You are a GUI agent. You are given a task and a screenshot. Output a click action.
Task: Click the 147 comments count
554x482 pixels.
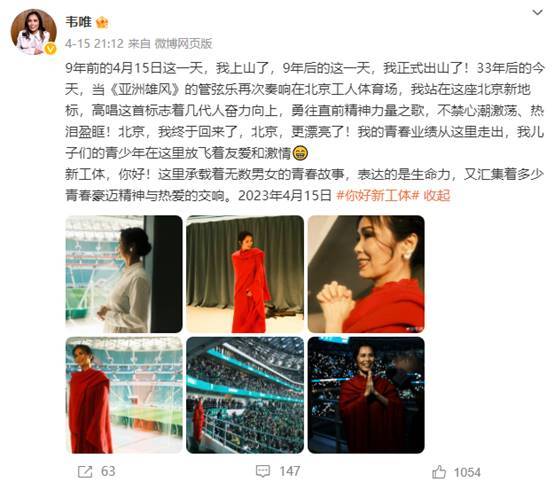point(290,471)
